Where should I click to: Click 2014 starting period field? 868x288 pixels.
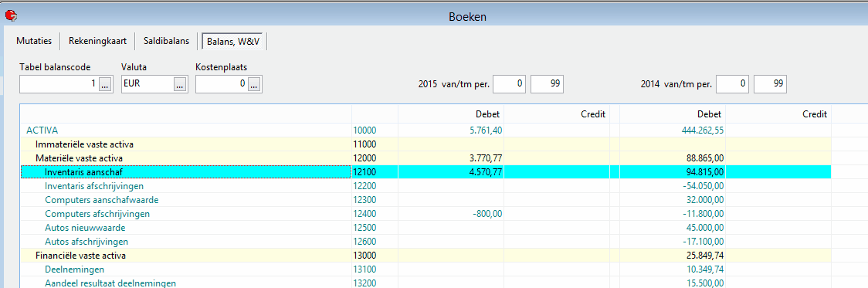733,84
